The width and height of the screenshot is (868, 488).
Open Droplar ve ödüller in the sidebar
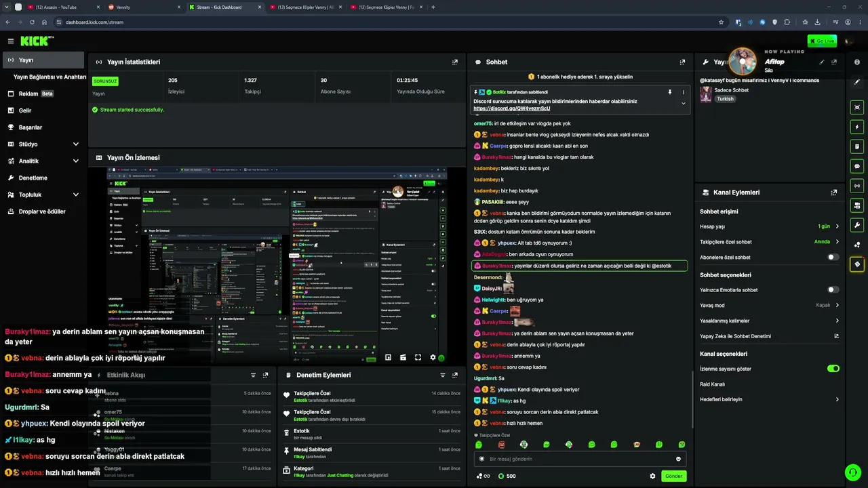point(42,211)
